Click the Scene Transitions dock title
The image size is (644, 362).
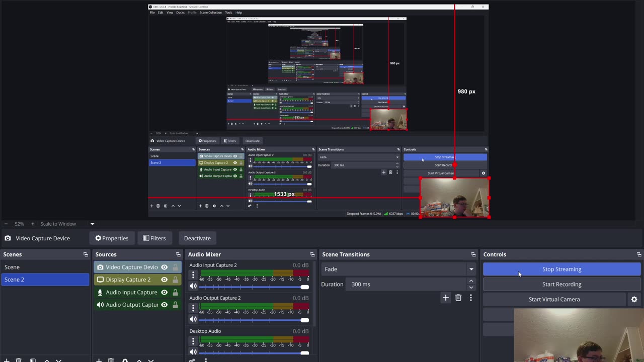point(346,254)
